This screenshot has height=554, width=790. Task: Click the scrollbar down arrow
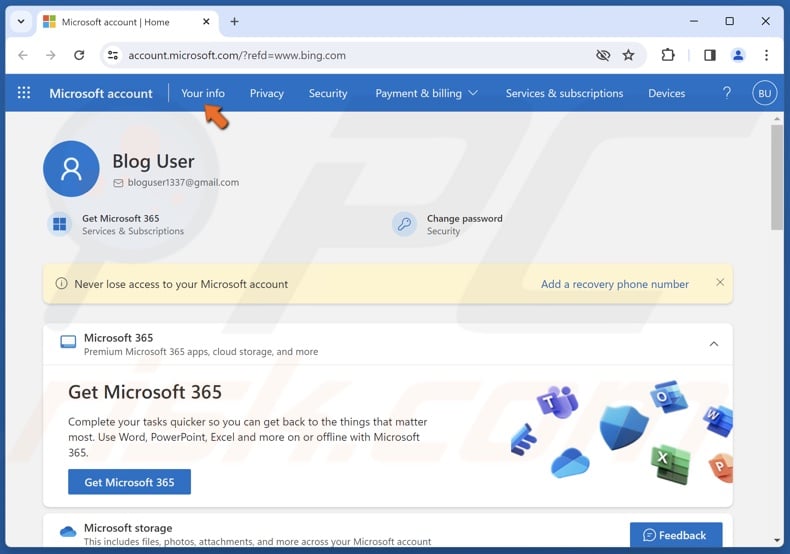point(776,540)
